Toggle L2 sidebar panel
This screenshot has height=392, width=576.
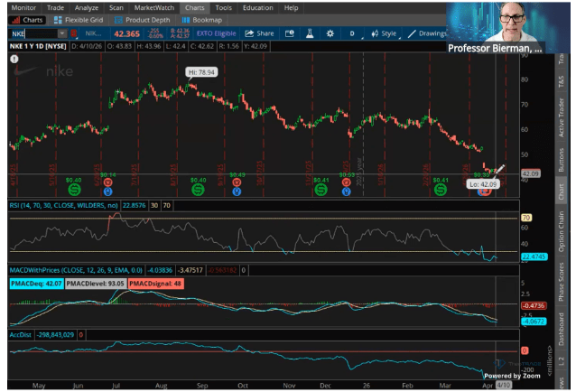click(x=561, y=361)
